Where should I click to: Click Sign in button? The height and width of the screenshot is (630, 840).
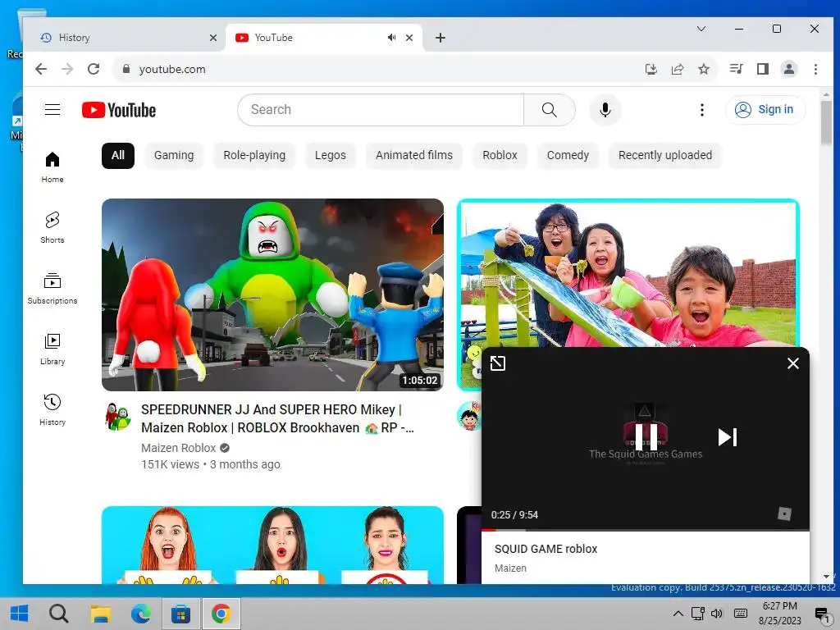tap(765, 110)
